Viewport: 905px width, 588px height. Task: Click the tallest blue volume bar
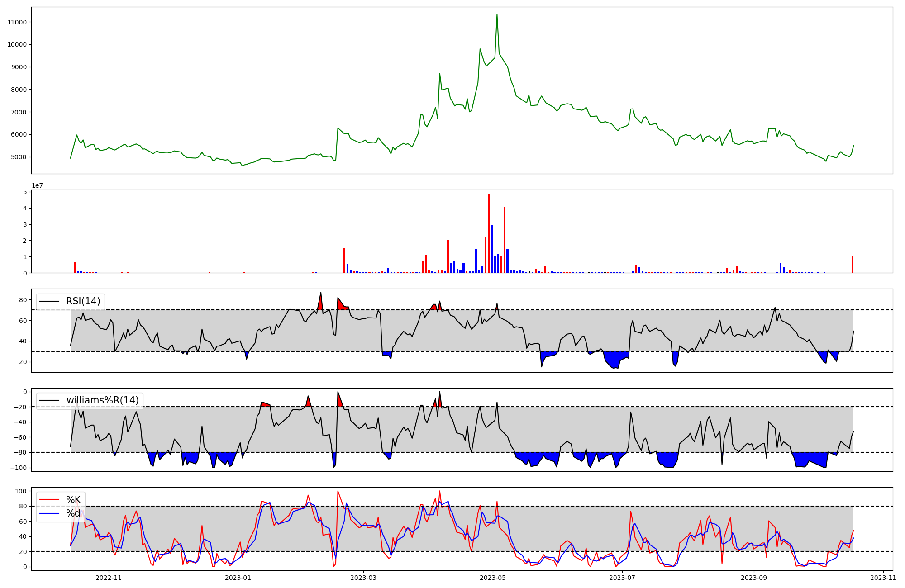(492, 249)
